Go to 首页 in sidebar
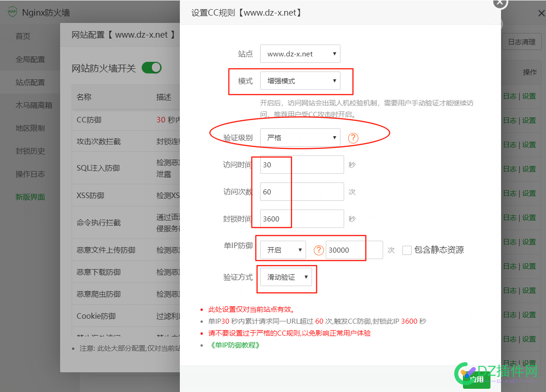 coord(23,36)
